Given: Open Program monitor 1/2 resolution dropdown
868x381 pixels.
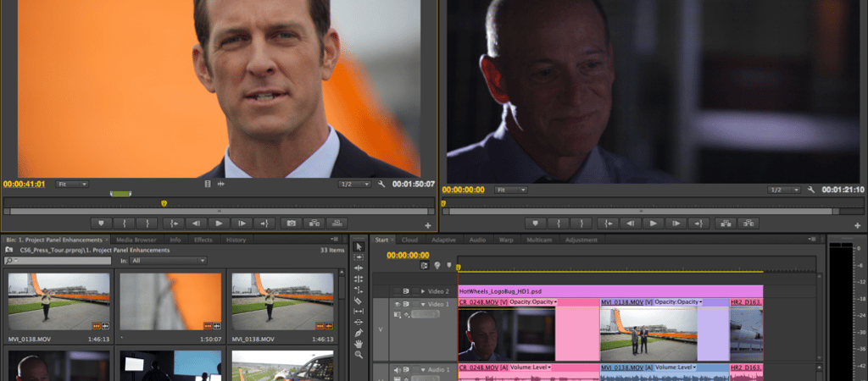Looking at the screenshot, I should [x=784, y=190].
